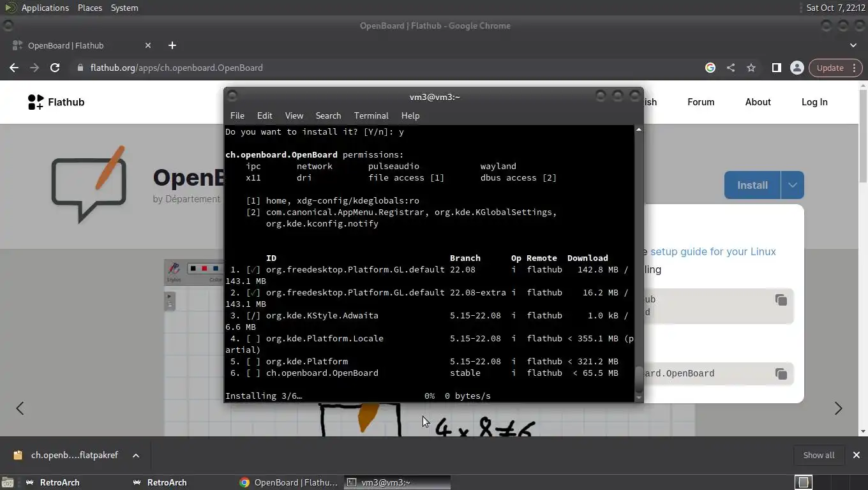Image resolution: width=868 pixels, height=490 pixels.
Task: Click the terminal window menu icon
Action: tap(232, 96)
